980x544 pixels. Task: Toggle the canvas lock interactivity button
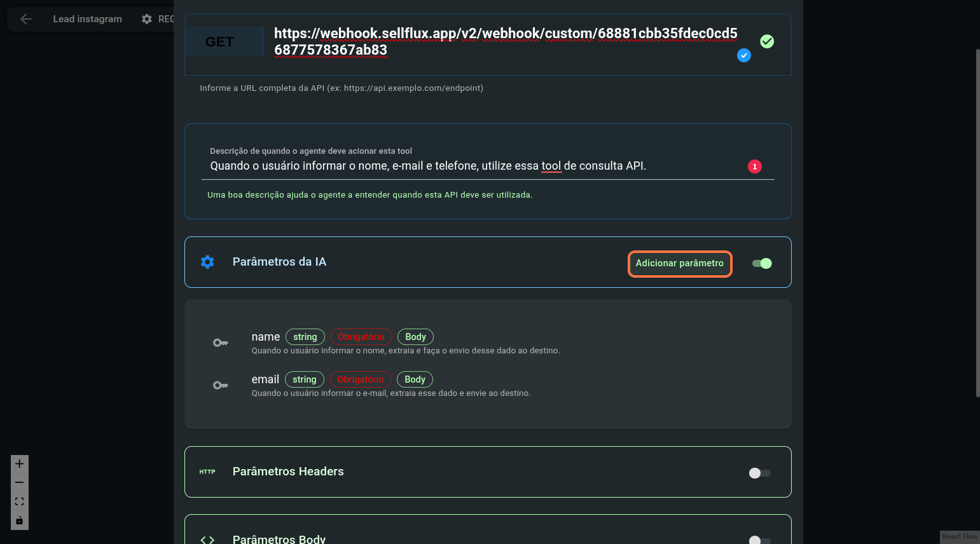click(x=20, y=520)
